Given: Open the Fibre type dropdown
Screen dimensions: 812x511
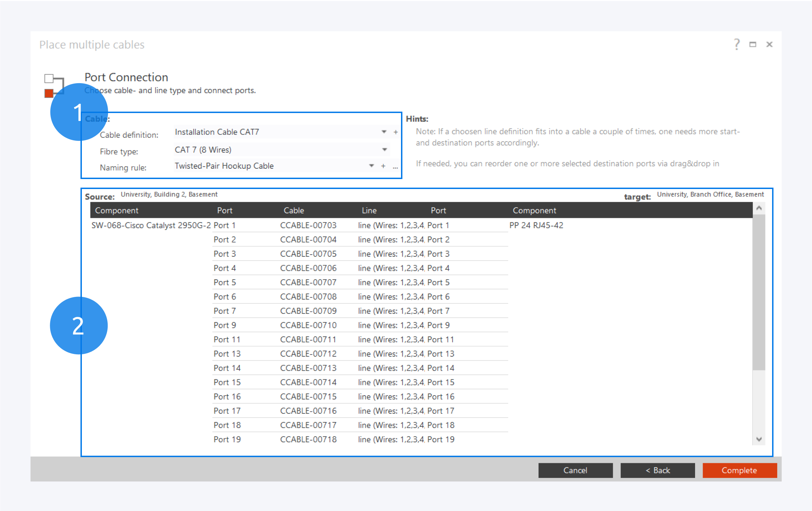Looking at the screenshot, I should coord(385,149).
